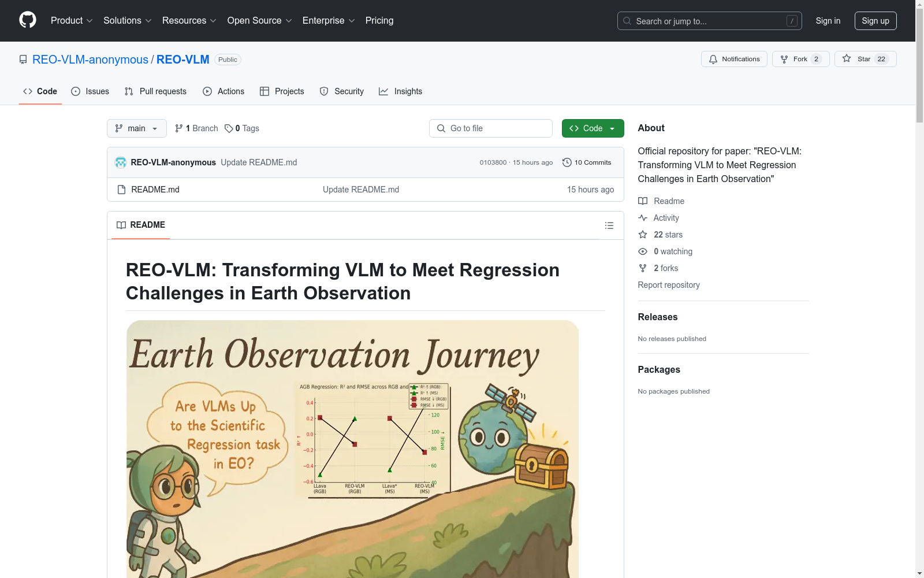Click the stars icon in About sidebar
This screenshot has height=578, width=924.
643,235
